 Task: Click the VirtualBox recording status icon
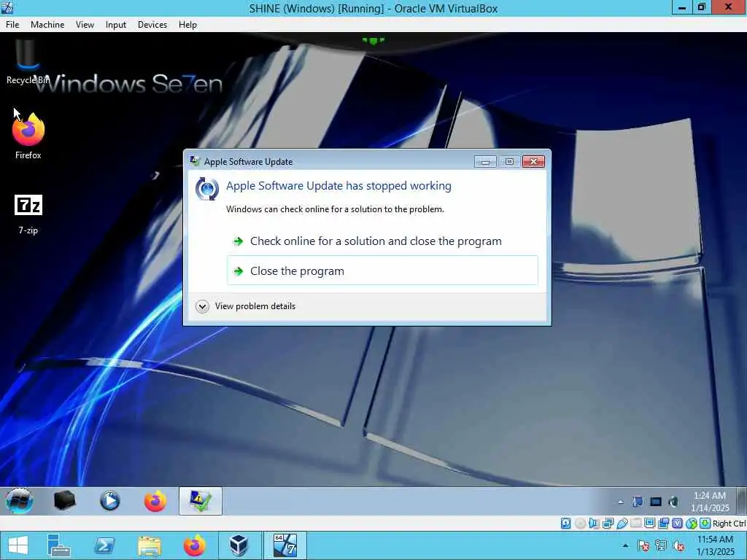[x=663, y=524]
